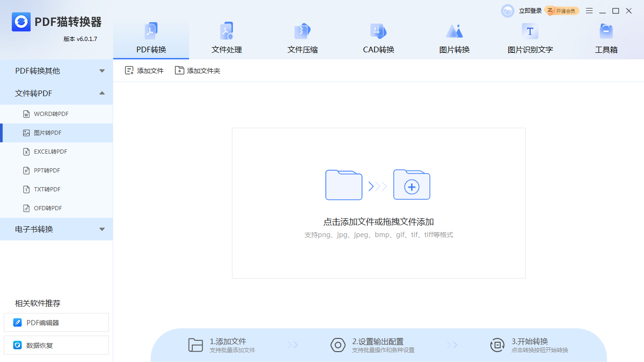
Task: Click the 相关软件推荐 heading
Action: click(x=38, y=303)
